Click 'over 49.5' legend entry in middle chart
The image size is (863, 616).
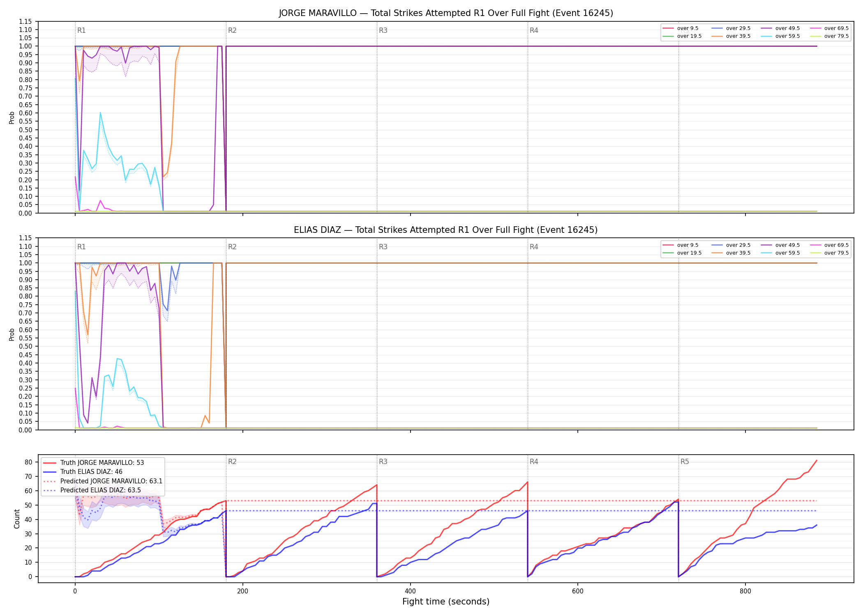[780, 245]
